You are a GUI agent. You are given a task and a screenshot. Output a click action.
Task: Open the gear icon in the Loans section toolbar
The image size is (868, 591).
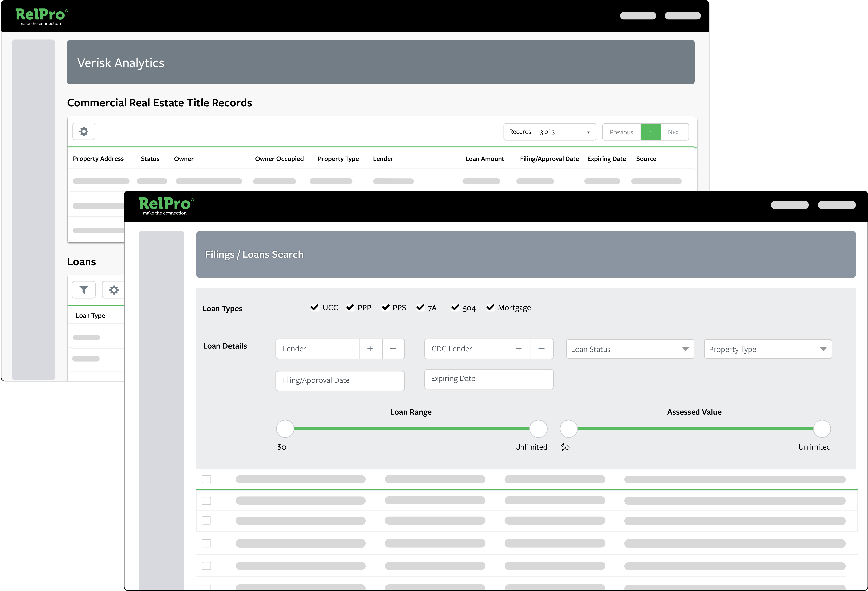coord(114,290)
